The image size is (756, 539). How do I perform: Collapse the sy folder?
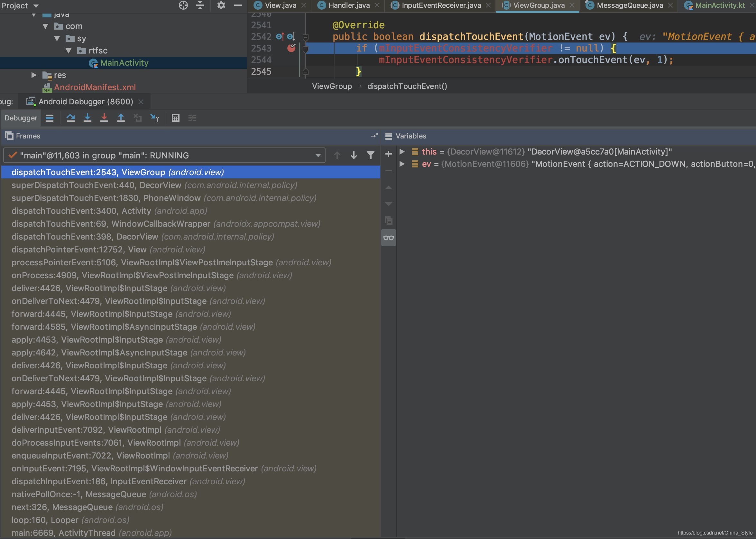(57, 39)
